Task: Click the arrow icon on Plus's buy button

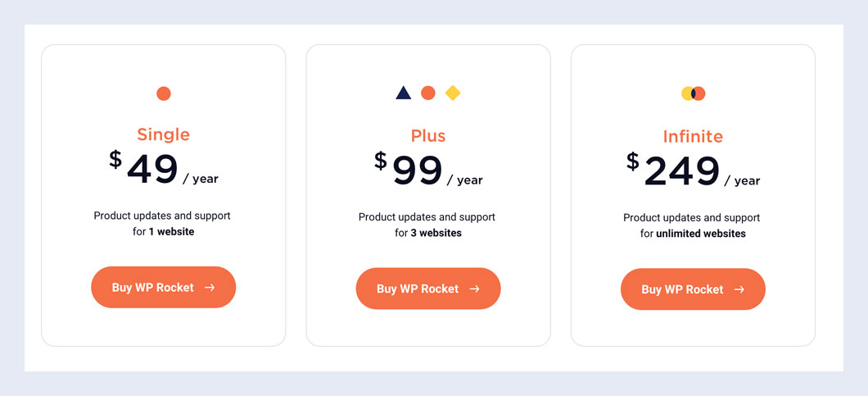Action: [474, 289]
